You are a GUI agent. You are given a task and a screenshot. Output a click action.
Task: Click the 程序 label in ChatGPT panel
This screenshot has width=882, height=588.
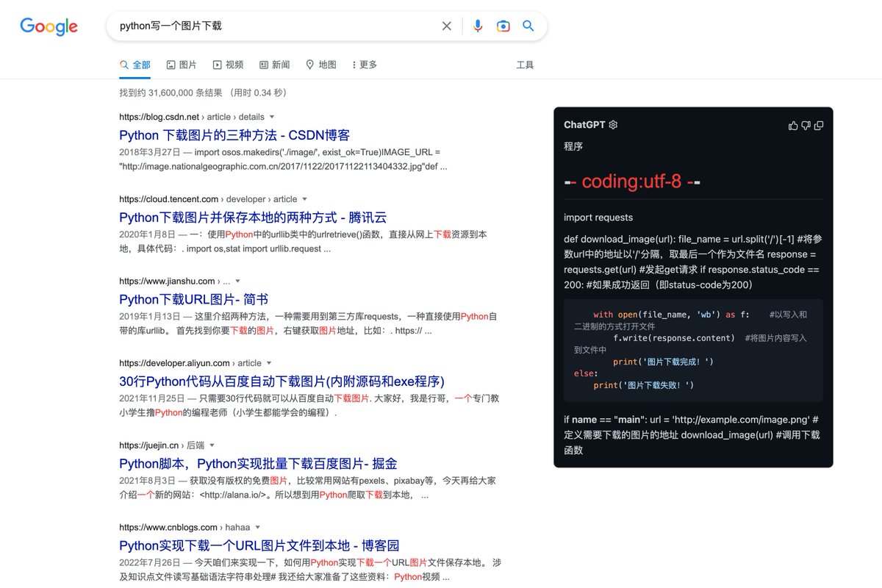[573, 146]
